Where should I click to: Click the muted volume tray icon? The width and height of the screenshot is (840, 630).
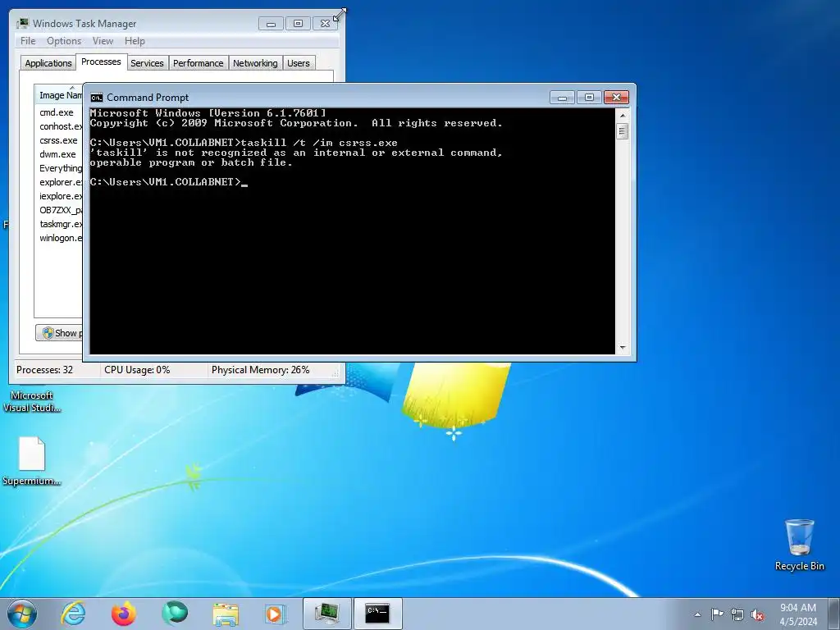pyautogui.click(x=757, y=614)
